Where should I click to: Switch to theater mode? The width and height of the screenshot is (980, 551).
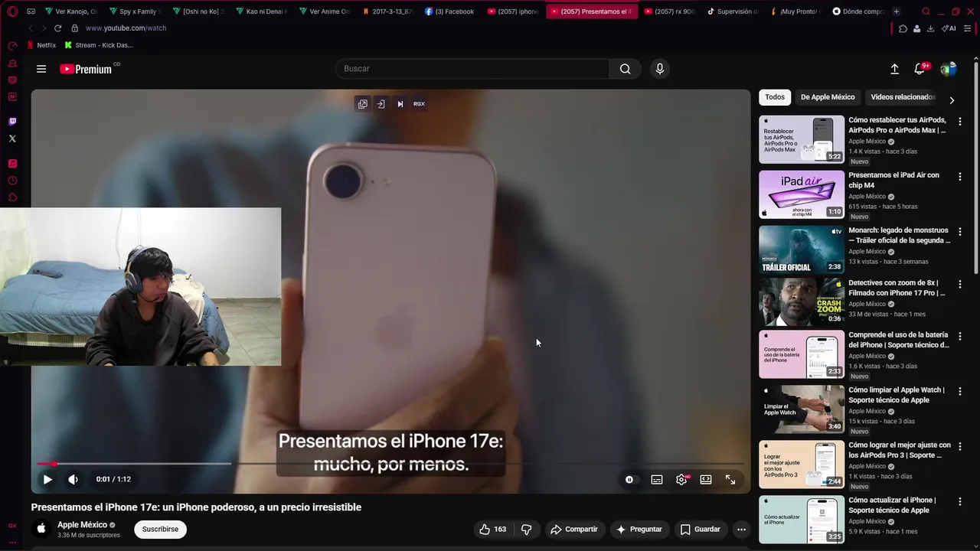706,479
